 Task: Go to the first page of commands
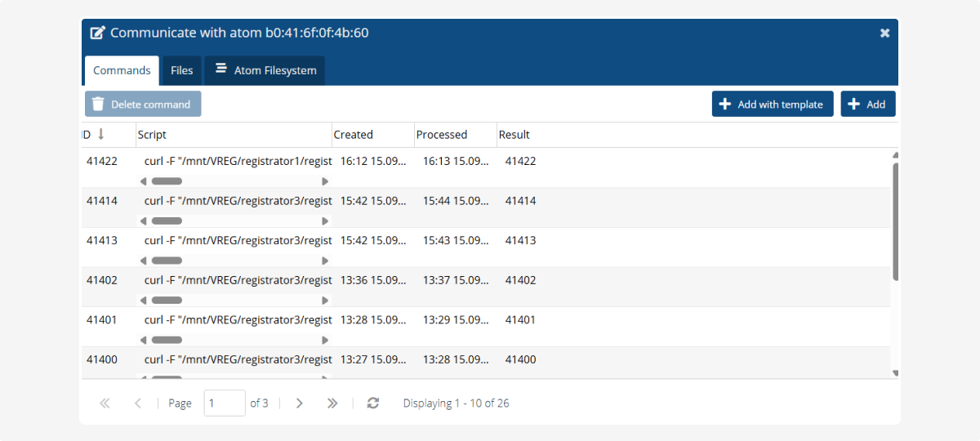tap(105, 403)
